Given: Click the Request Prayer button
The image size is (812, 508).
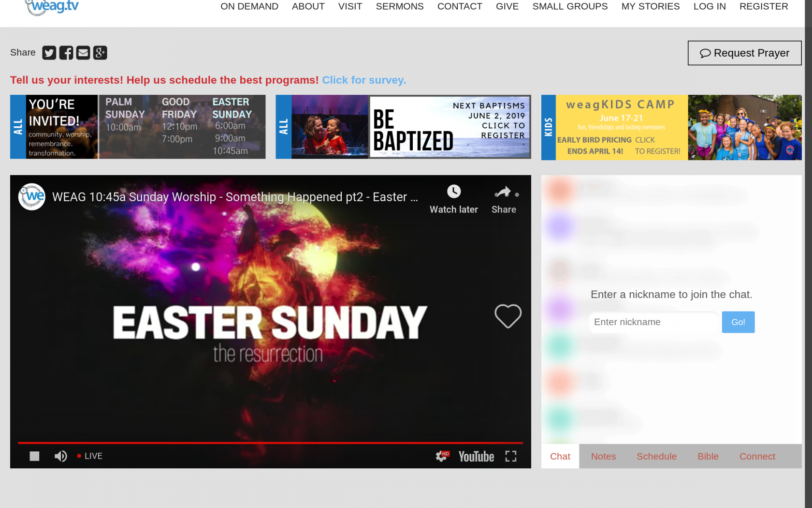Looking at the screenshot, I should coord(744,53).
